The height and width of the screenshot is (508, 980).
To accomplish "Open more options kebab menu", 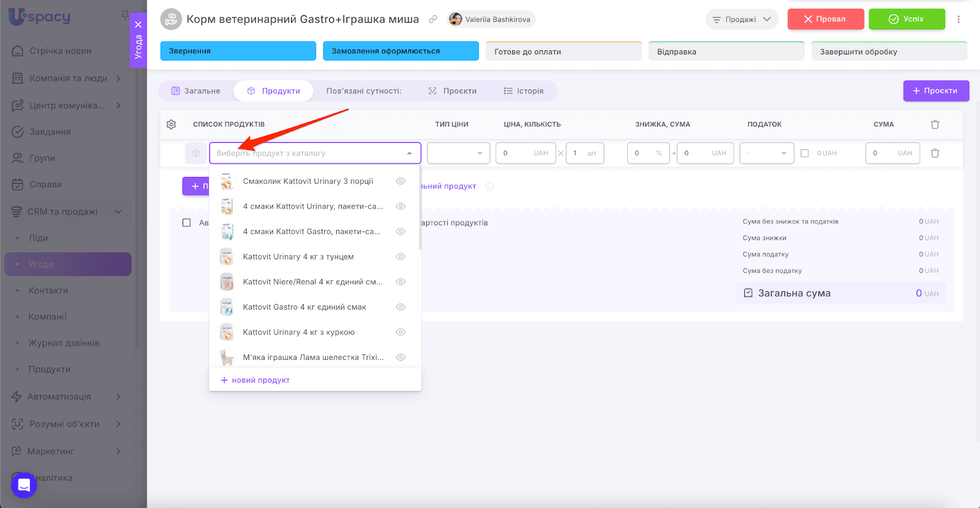I will 959,20.
